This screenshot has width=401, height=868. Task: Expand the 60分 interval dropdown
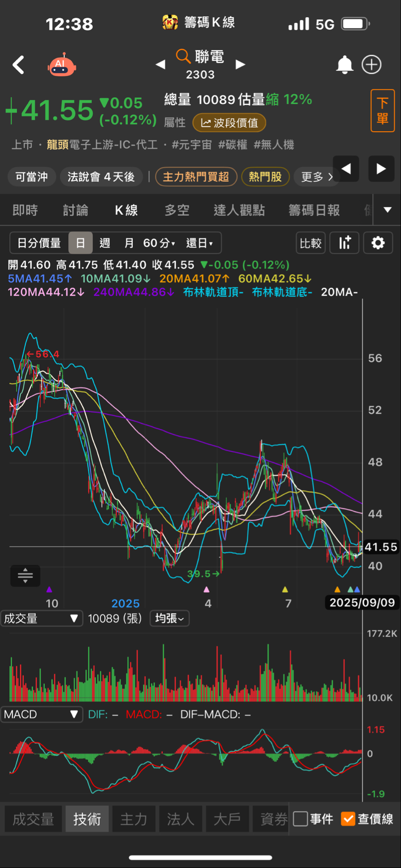click(159, 243)
